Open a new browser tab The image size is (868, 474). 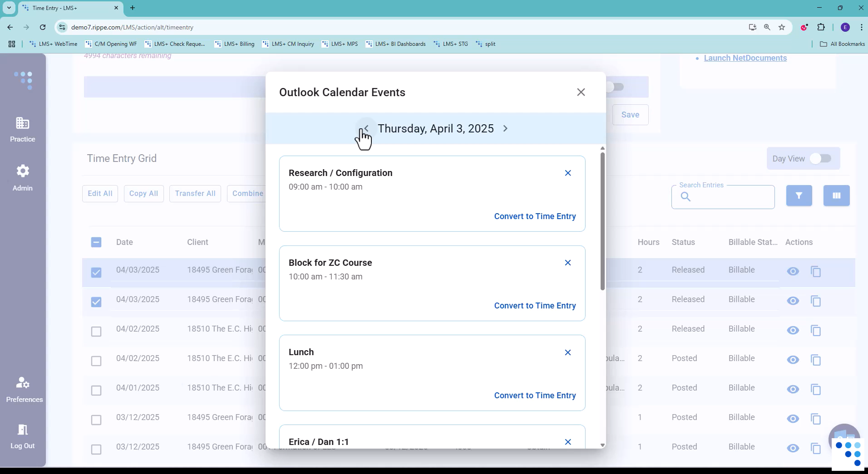tap(133, 8)
